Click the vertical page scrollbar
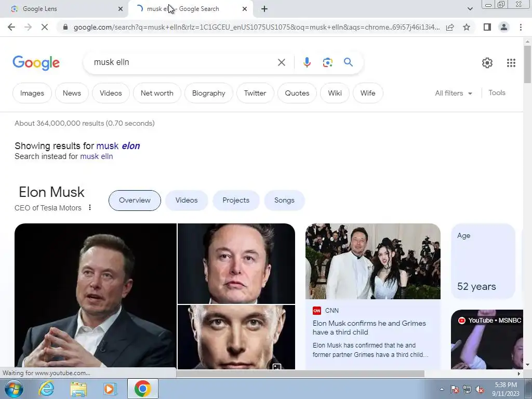The height and width of the screenshot is (399, 532). pos(527,64)
